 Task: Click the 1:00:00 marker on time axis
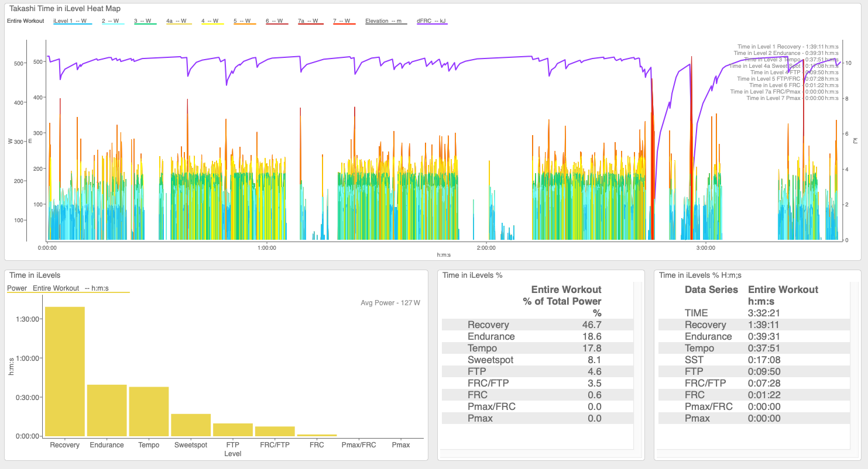click(267, 247)
